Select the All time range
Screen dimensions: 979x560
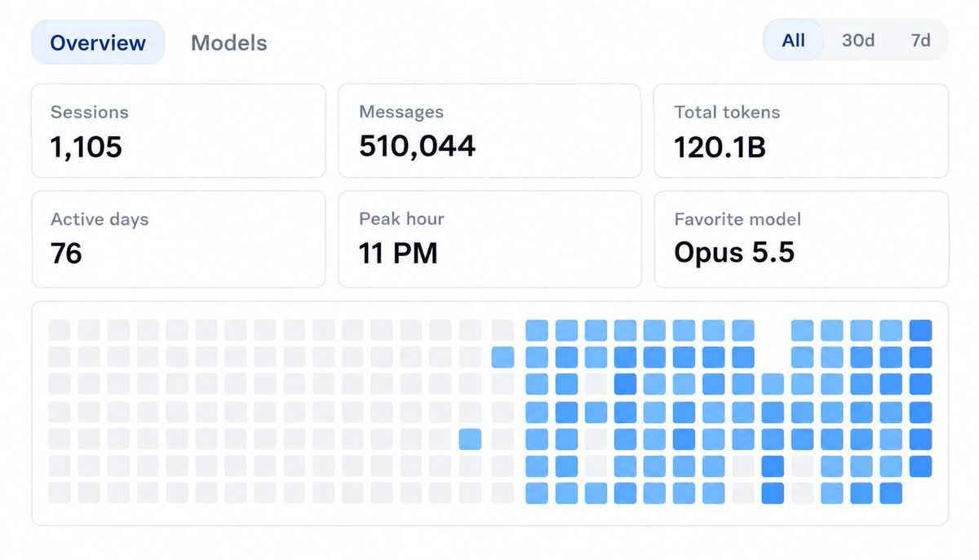pos(793,40)
